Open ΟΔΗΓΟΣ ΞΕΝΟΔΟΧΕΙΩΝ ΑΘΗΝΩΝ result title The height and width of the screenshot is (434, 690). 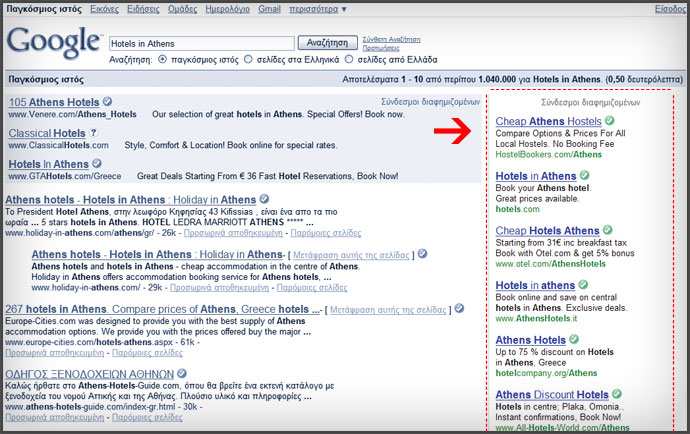tap(90, 374)
